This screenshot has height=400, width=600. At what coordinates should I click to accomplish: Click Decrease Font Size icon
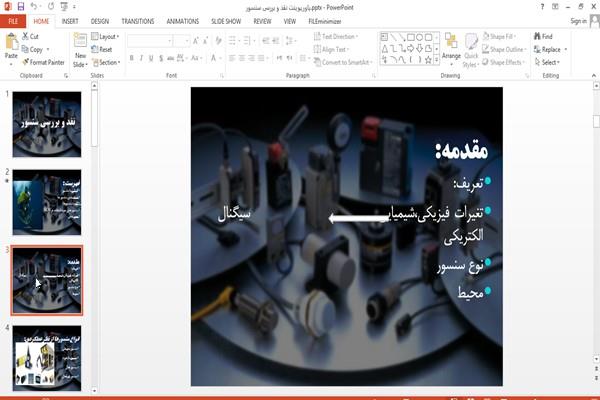[x=206, y=41]
